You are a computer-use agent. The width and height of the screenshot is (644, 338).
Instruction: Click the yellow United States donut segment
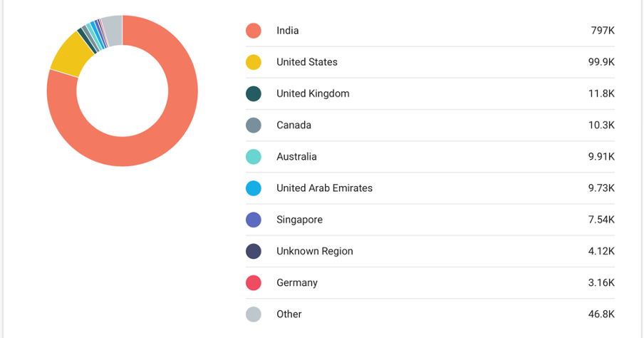coord(69,60)
